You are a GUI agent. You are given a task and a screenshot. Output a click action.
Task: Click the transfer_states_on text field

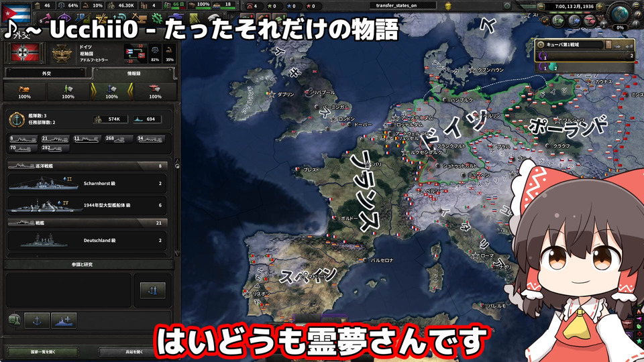click(402, 5)
